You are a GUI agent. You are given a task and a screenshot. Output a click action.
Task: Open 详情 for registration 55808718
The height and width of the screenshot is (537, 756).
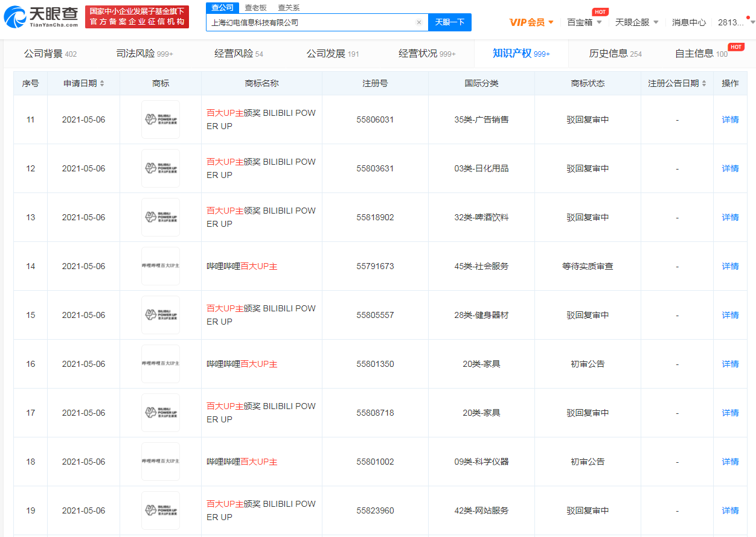click(x=730, y=413)
